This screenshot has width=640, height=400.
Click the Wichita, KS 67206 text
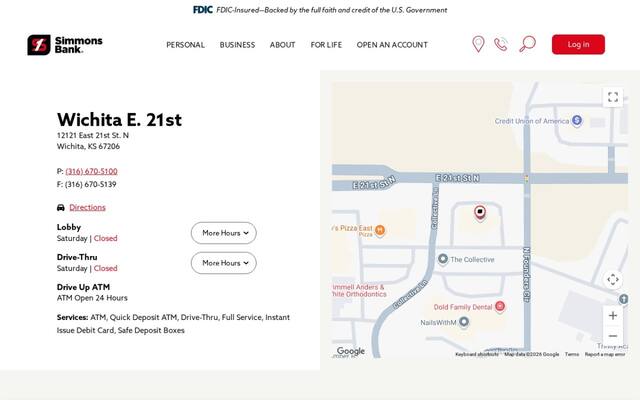(88, 146)
